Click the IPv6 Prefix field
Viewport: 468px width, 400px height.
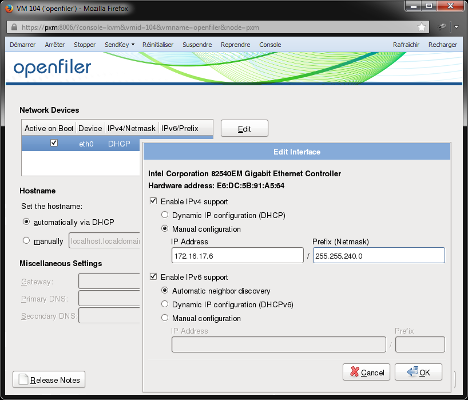[x=420, y=345]
